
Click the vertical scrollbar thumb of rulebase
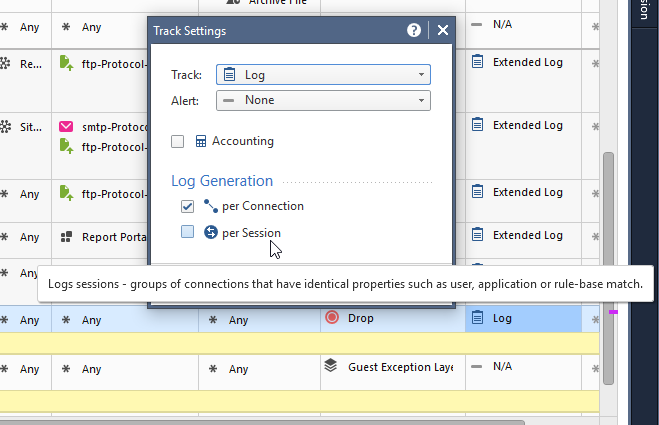click(x=608, y=268)
